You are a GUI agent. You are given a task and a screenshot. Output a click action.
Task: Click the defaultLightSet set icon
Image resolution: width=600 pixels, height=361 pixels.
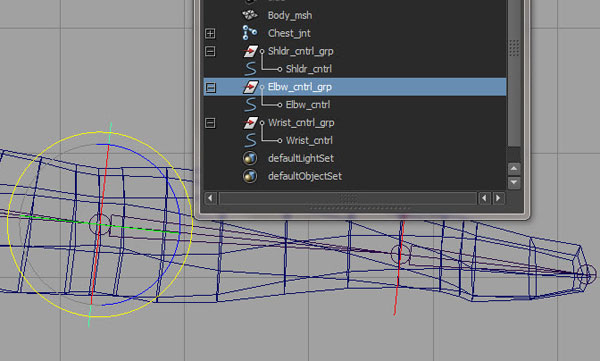pos(250,158)
